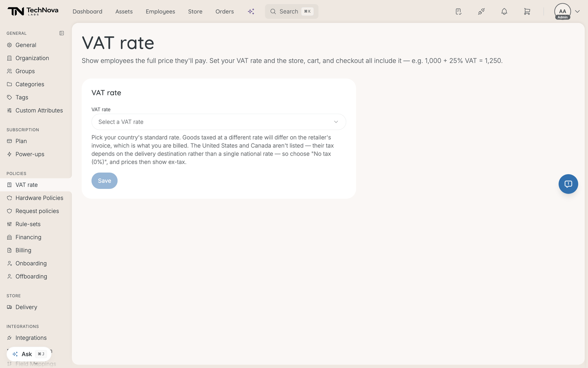Screen dimensions: 588x368
Task: Open the approvals checklist icon
Action: tap(459, 11)
